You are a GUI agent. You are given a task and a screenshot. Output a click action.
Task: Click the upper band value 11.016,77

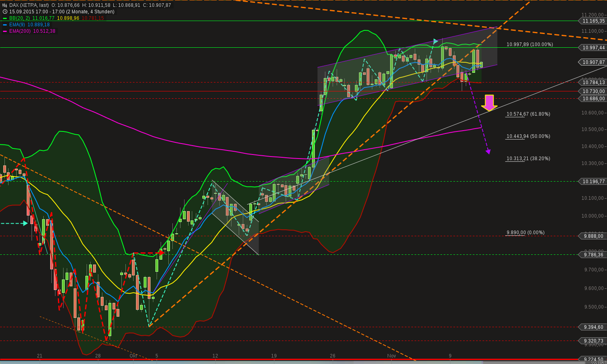click(x=43, y=18)
